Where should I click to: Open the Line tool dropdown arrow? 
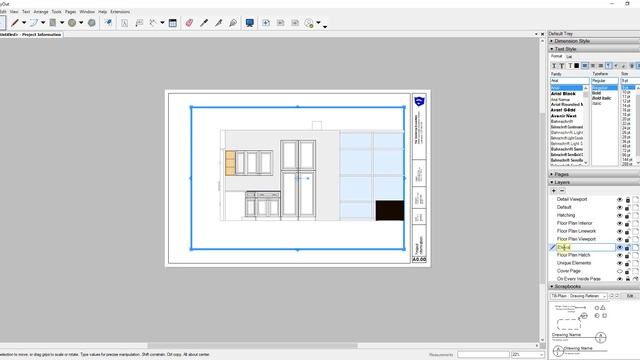[x=24, y=23]
